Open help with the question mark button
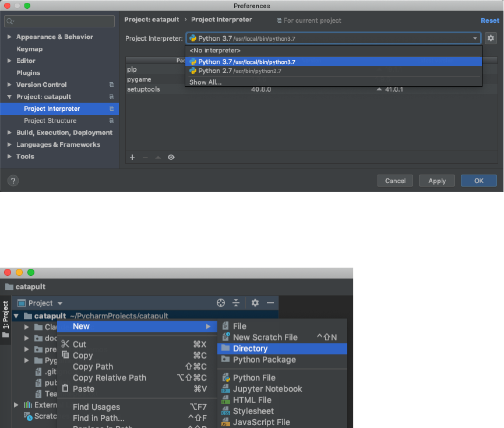 [x=13, y=181]
